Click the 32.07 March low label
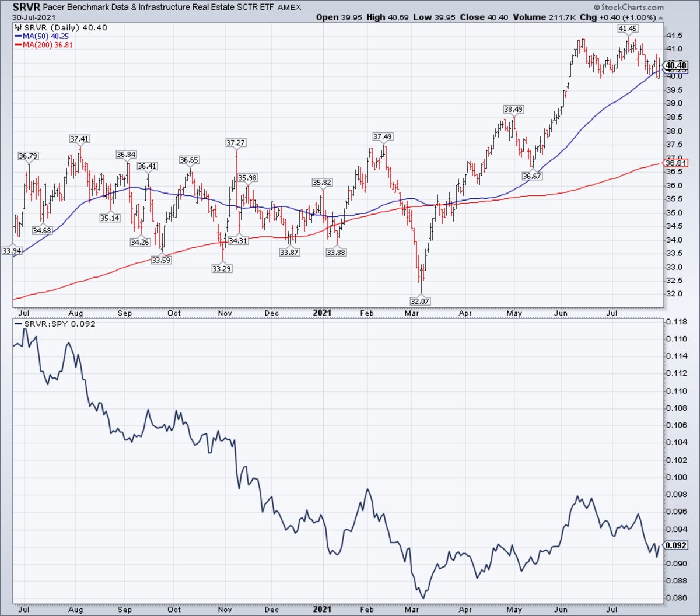The height and width of the screenshot is (616, 700). [x=421, y=301]
